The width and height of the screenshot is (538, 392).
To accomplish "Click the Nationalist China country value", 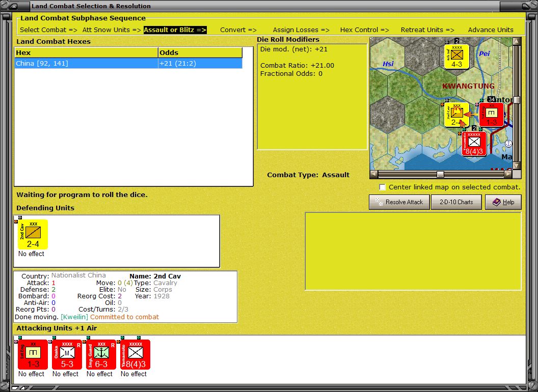I will tap(78, 275).
